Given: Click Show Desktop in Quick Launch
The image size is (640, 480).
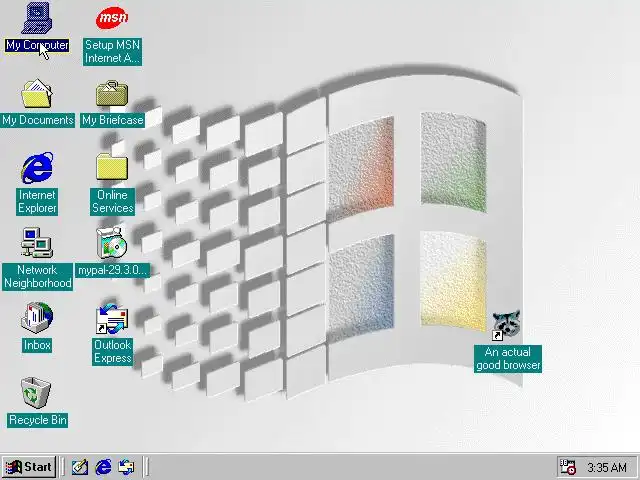Looking at the screenshot, I should coord(80,467).
